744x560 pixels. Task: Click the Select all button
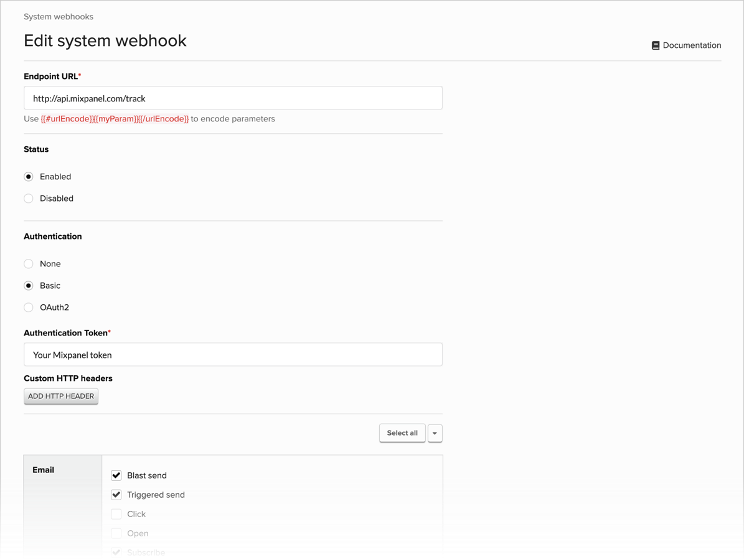(402, 432)
